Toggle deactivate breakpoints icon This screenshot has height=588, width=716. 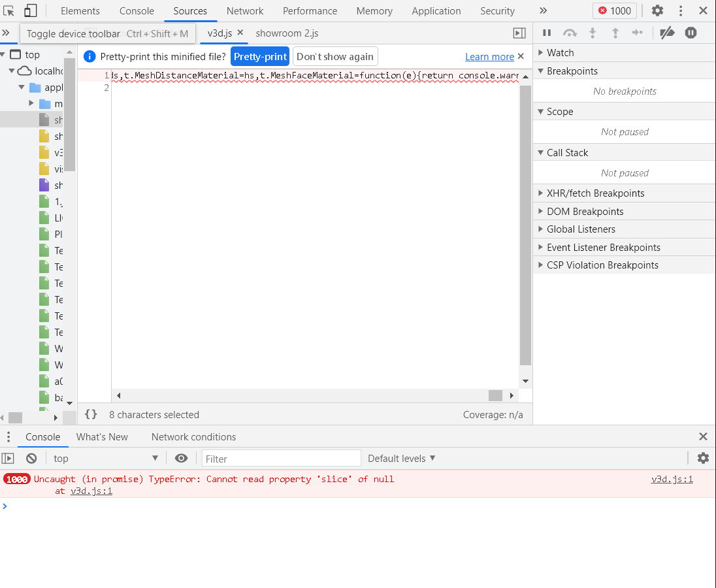[x=667, y=33]
